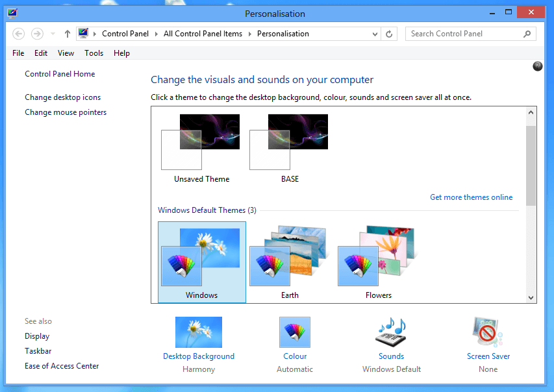Open Ease of Access Center link
This screenshot has width=554, height=392.
point(62,366)
